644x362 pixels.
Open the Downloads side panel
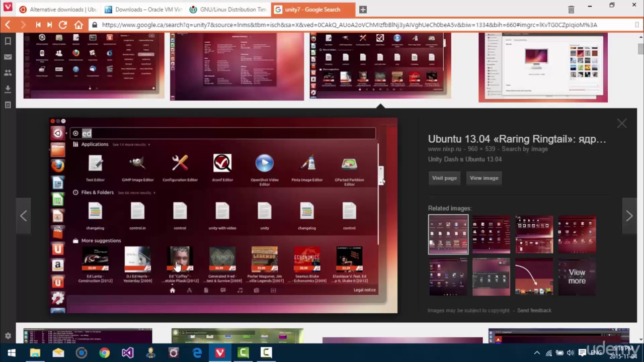click(8, 89)
